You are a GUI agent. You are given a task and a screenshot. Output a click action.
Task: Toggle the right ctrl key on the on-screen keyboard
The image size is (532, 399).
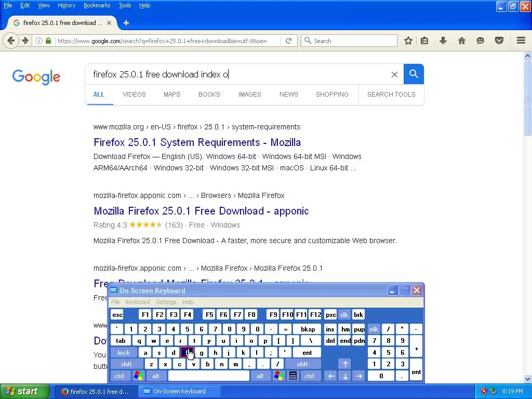coord(310,376)
